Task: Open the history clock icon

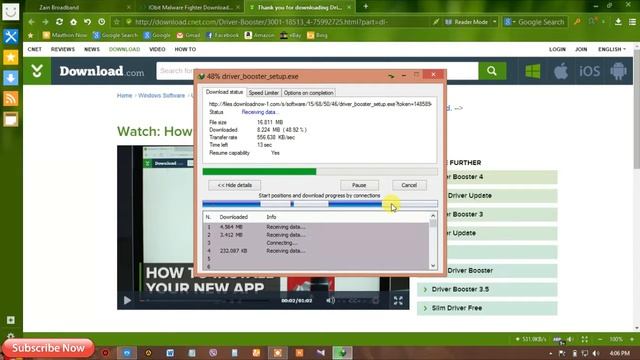Action: click(x=102, y=22)
